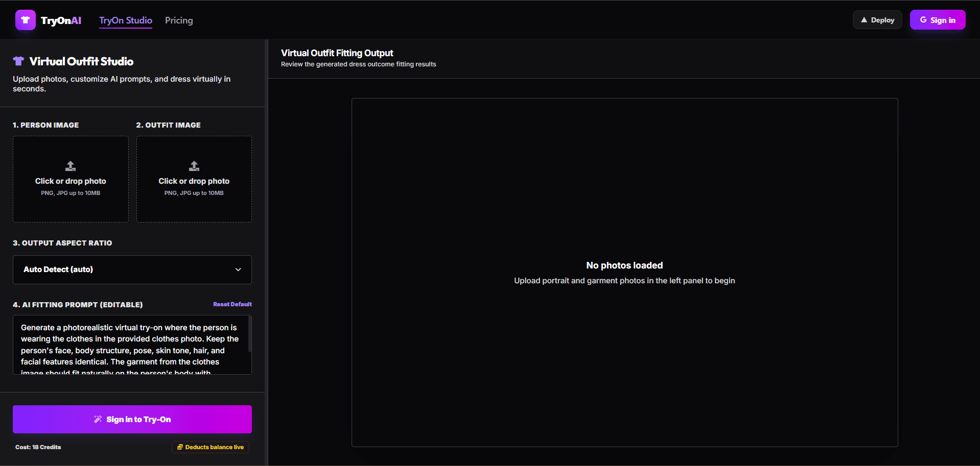
Task: Click the Person Image drop zone text
Action: [71, 181]
